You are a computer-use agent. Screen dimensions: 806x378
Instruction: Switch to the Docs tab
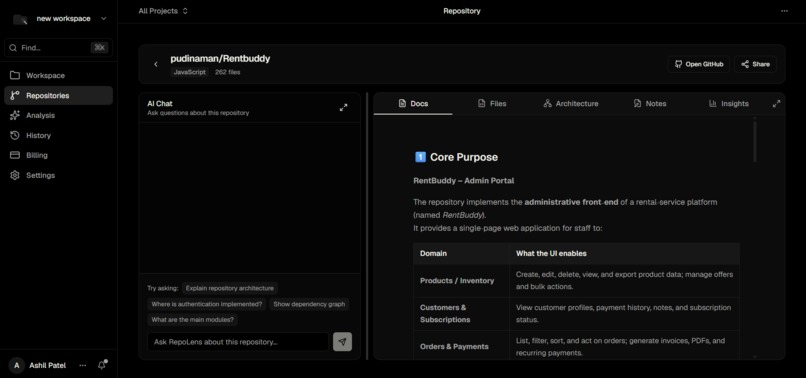(x=413, y=104)
